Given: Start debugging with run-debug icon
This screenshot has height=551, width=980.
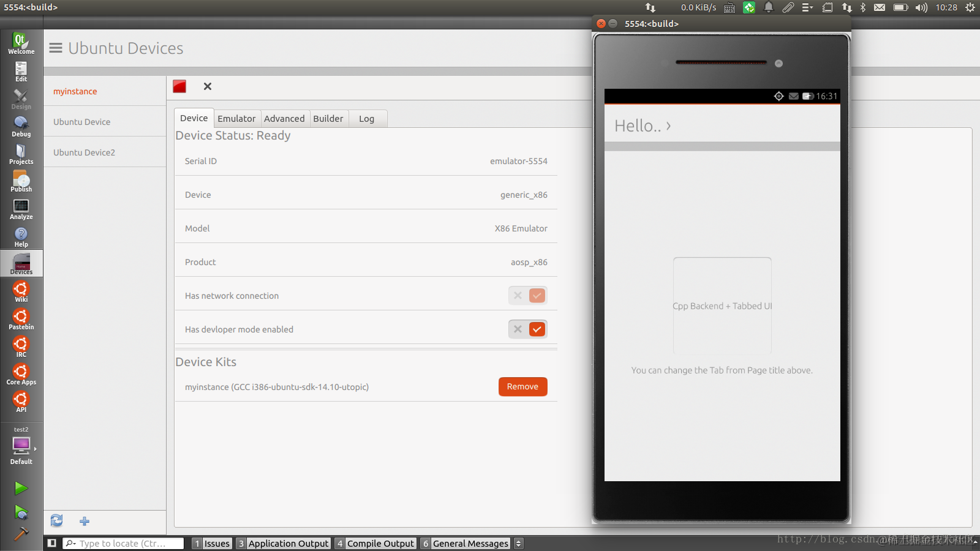Looking at the screenshot, I should pyautogui.click(x=21, y=512).
